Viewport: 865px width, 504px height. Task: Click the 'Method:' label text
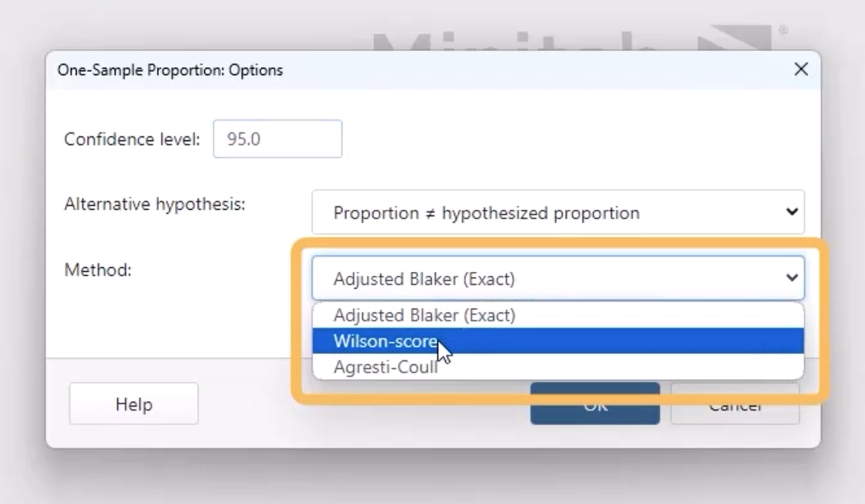[97, 270]
